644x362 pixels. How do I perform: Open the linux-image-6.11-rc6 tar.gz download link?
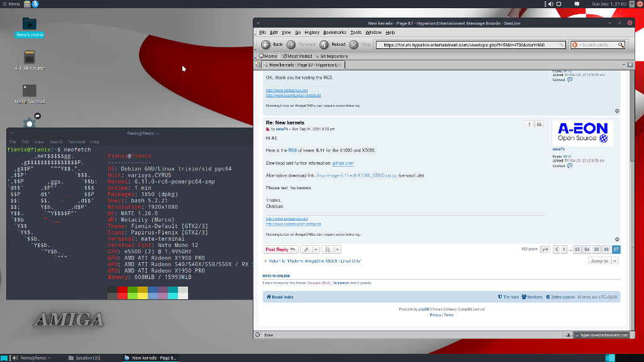click(x=357, y=175)
